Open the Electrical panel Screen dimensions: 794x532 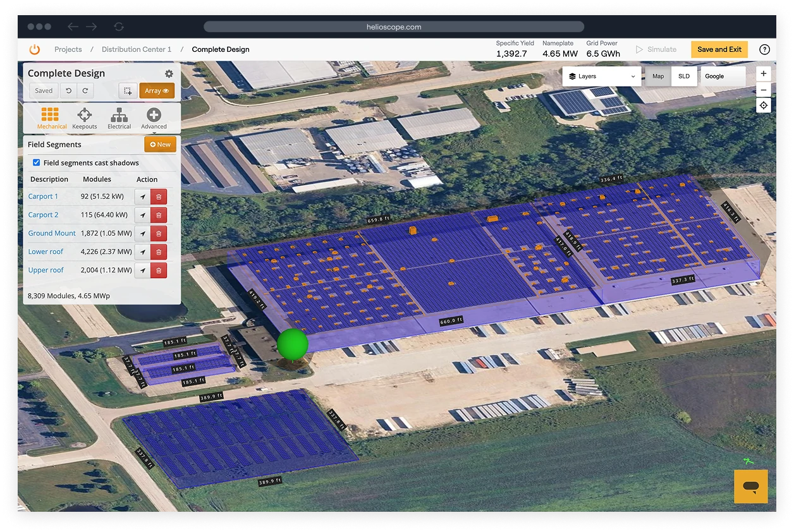coord(119,118)
